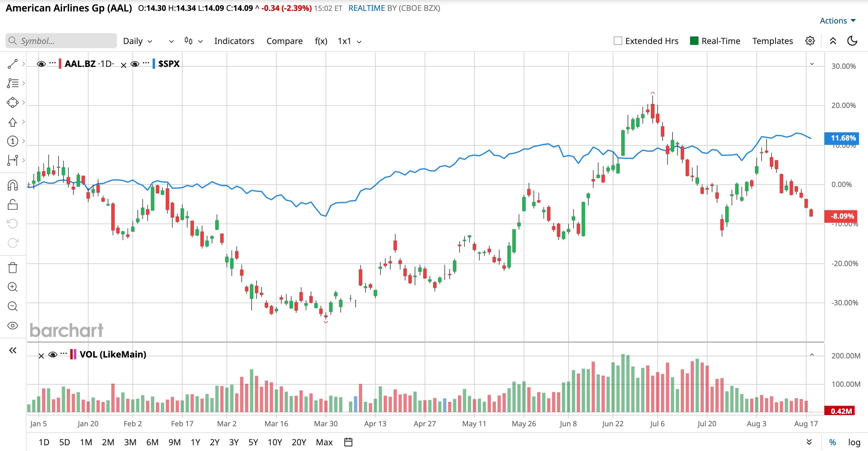This screenshot has height=451, width=868.
Task: Open AAL.BZ series options menu
Action: point(52,63)
